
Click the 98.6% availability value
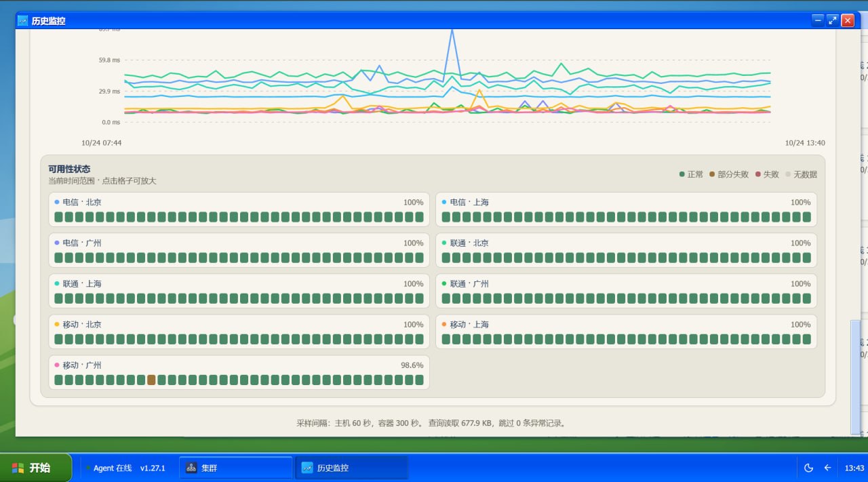coord(412,365)
